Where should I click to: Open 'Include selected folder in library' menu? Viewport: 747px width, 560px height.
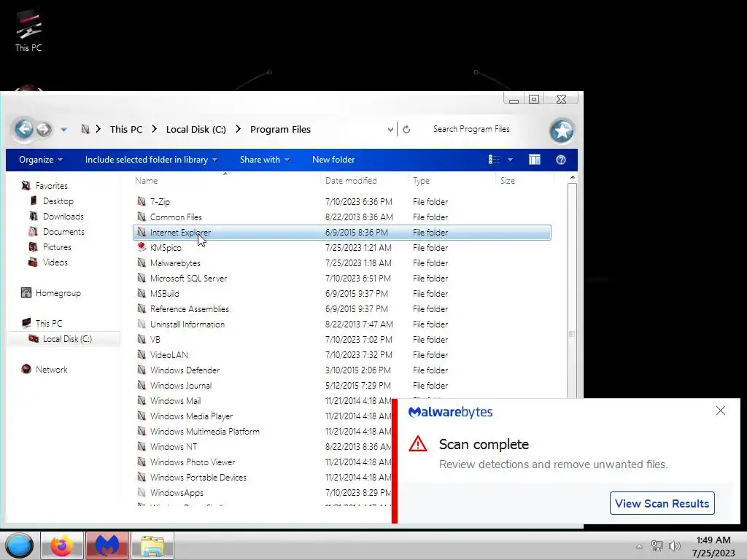[x=151, y=160]
